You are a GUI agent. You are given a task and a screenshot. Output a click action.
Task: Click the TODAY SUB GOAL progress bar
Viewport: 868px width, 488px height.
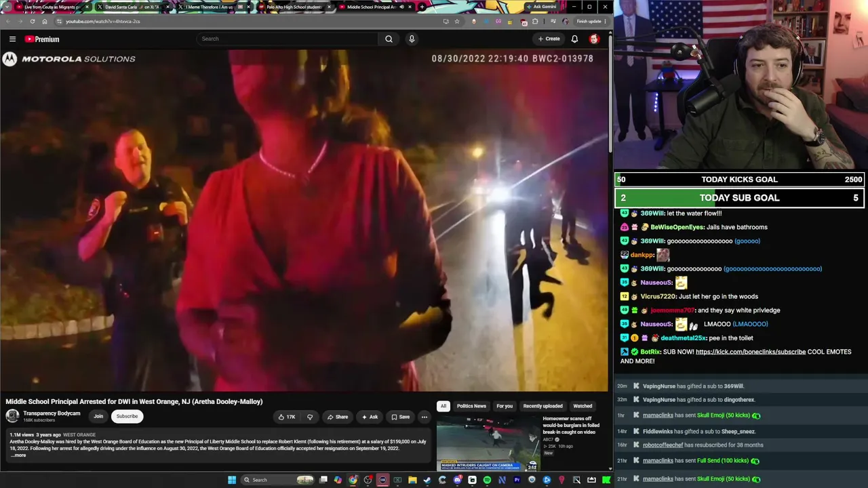click(x=739, y=198)
